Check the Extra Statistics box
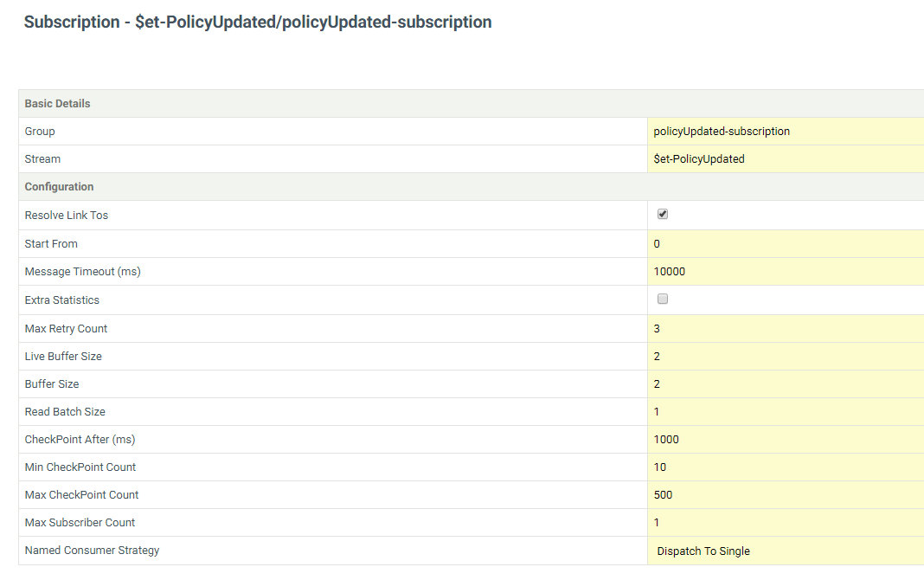Viewport: 924px width, 580px height. pyautogui.click(x=662, y=298)
